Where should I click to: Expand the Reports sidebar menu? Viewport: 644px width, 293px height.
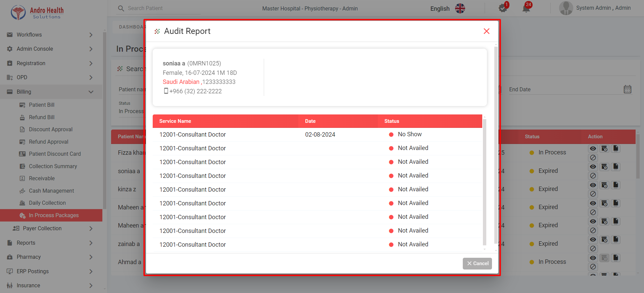(x=91, y=243)
